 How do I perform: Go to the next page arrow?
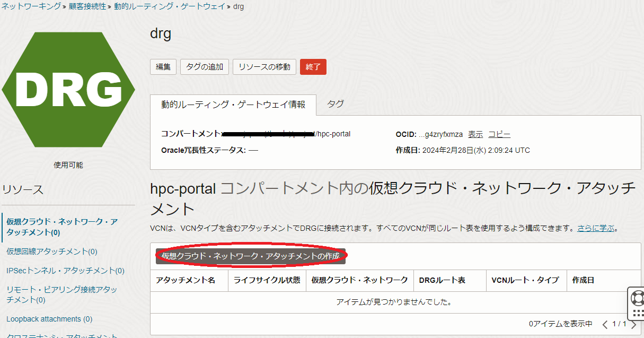click(x=633, y=324)
